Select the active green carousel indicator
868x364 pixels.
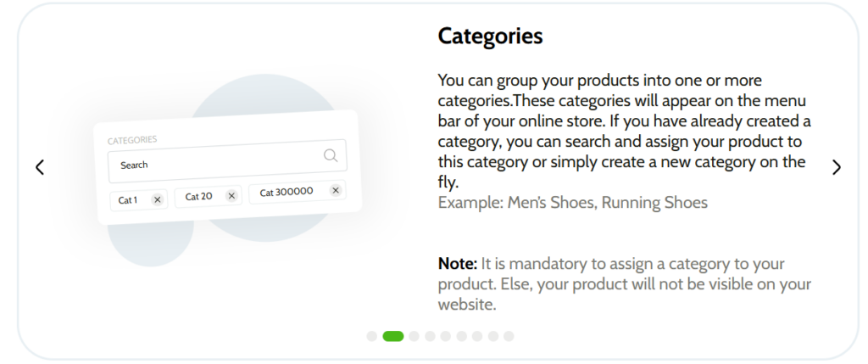393,336
